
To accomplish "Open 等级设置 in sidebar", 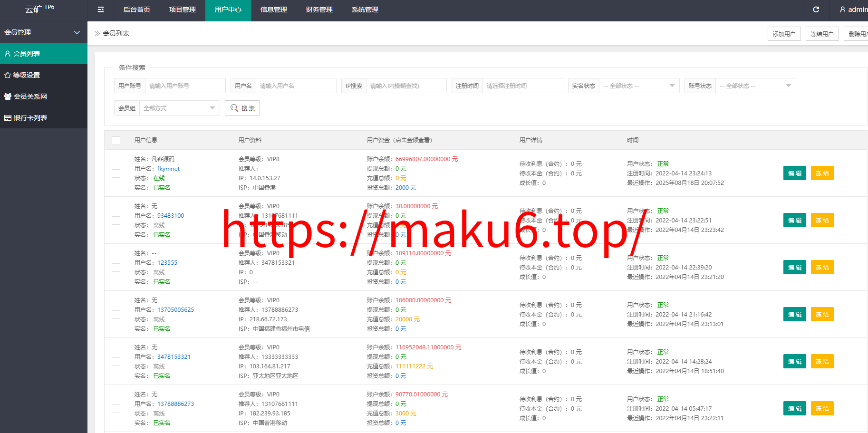I will [44, 75].
